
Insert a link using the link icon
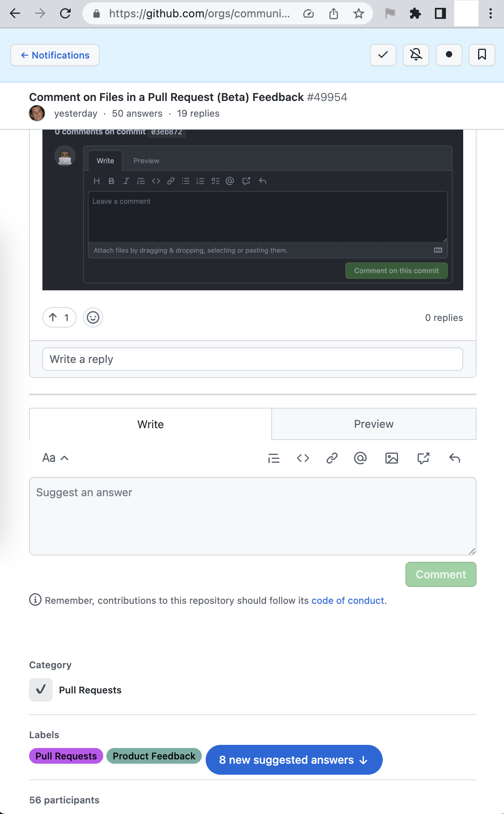332,458
